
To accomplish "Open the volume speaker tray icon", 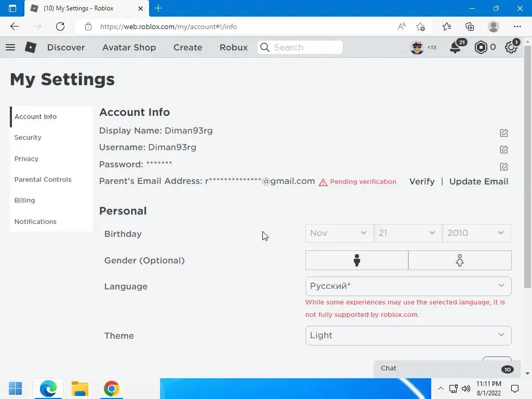I will [x=466, y=389].
